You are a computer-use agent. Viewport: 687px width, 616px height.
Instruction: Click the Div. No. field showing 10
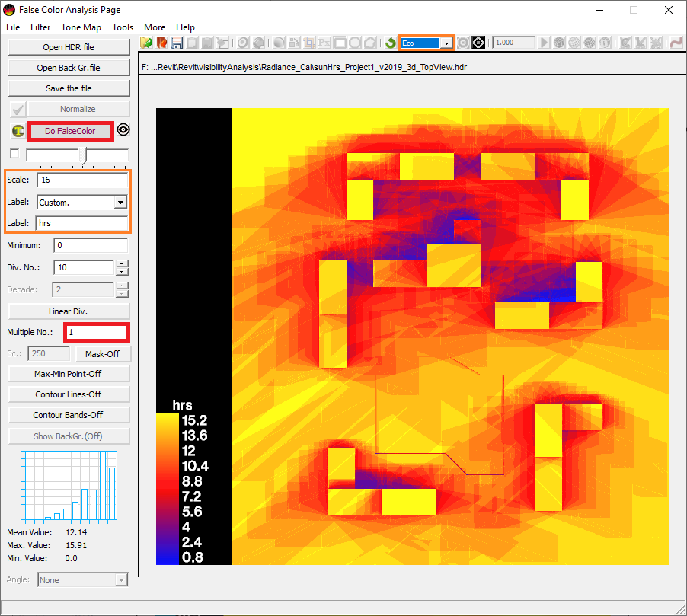[x=85, y=267]
